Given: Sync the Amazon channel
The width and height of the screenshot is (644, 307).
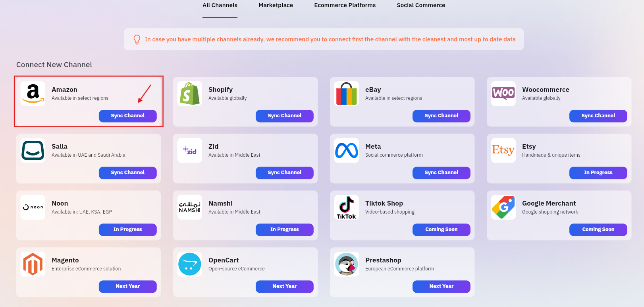Looking at the screenshot, I should (127, 116).
